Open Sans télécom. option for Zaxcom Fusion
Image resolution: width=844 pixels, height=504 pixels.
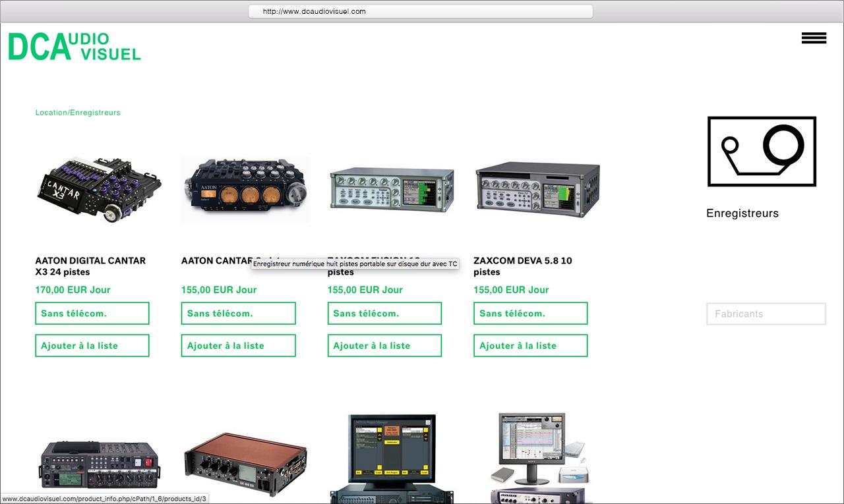coord(385,314)
